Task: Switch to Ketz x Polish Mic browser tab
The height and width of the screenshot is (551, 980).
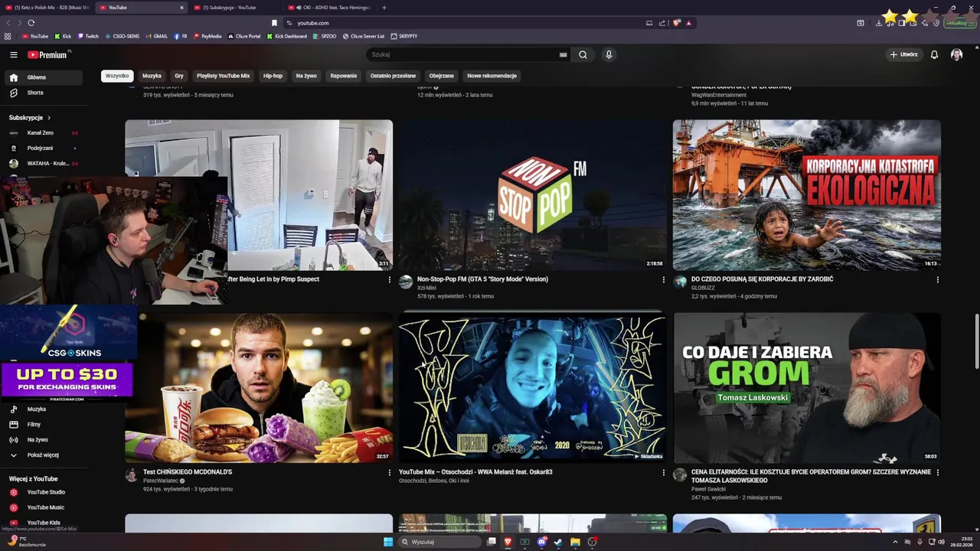Action: pyautogui.click(x=47, y=8)
